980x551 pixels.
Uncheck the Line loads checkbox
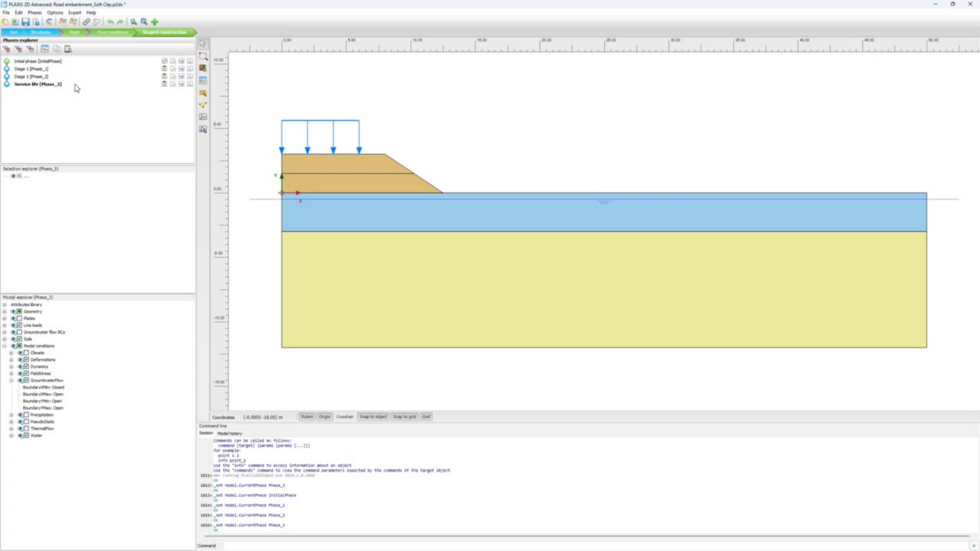tap(19, 325)
